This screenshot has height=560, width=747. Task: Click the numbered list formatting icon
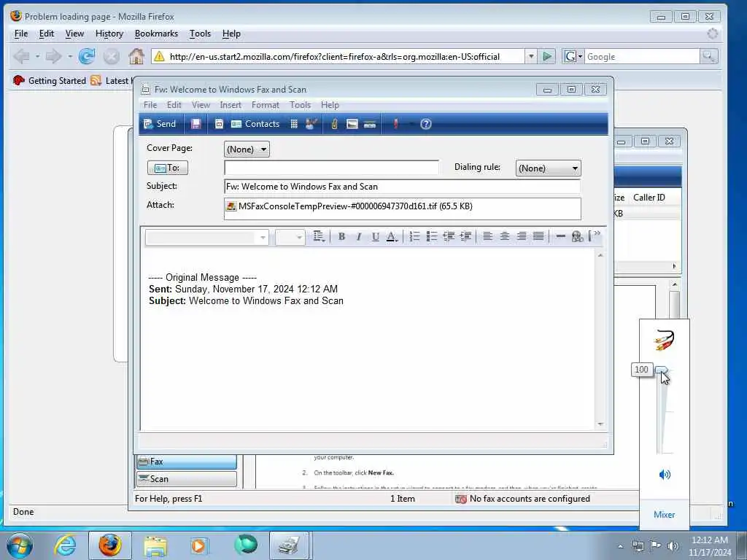pyautogui.click(x=414, y=237)
